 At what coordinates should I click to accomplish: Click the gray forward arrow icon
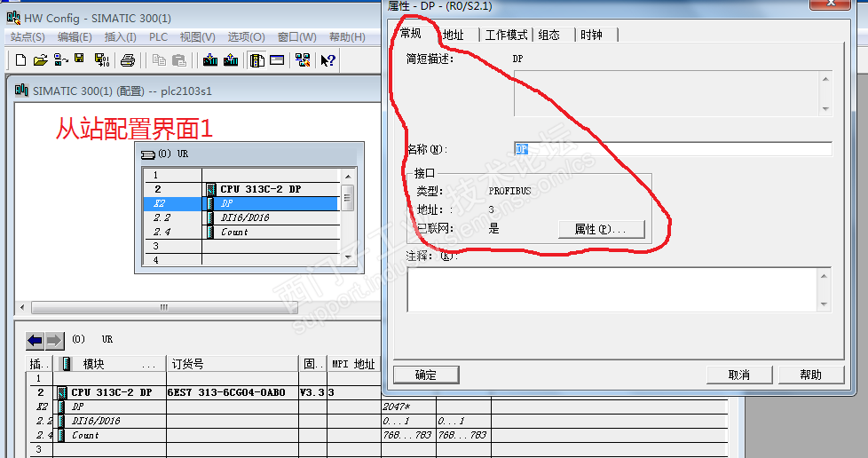(54, 341)
